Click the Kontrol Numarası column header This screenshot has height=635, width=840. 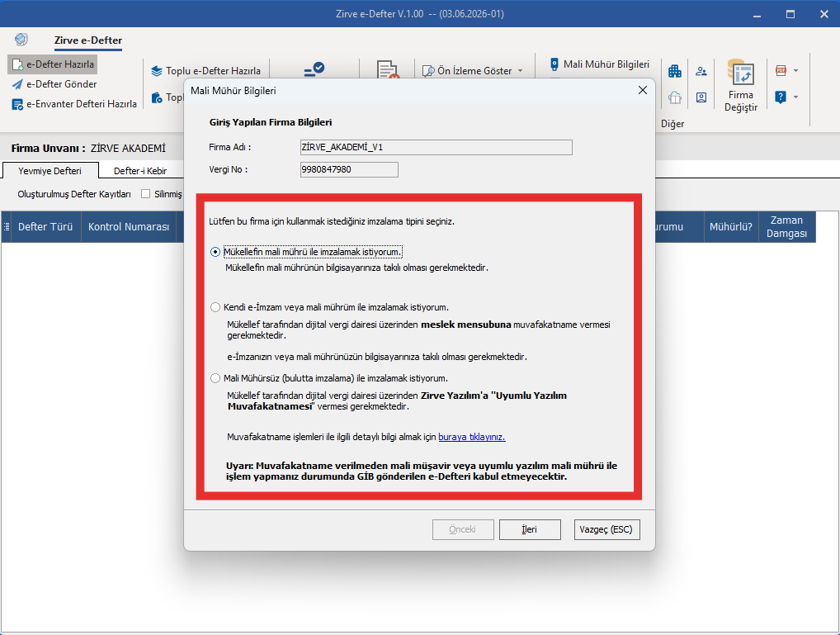pyautogui.click(x=129, y=227)
